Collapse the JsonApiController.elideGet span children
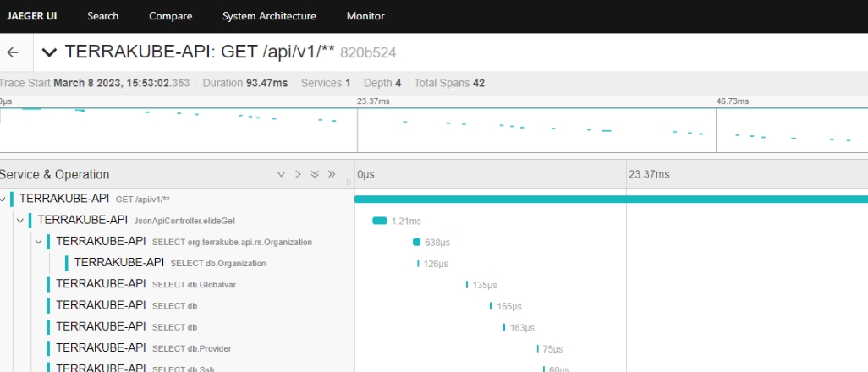The width and height of the screenshot is (868, 372). 20,221
